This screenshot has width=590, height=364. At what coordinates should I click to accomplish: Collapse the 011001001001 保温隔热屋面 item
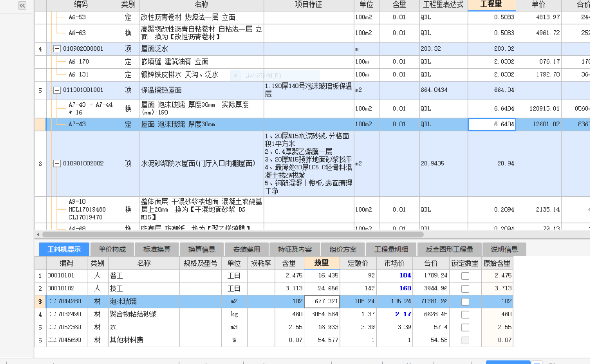tap(57, 90)
